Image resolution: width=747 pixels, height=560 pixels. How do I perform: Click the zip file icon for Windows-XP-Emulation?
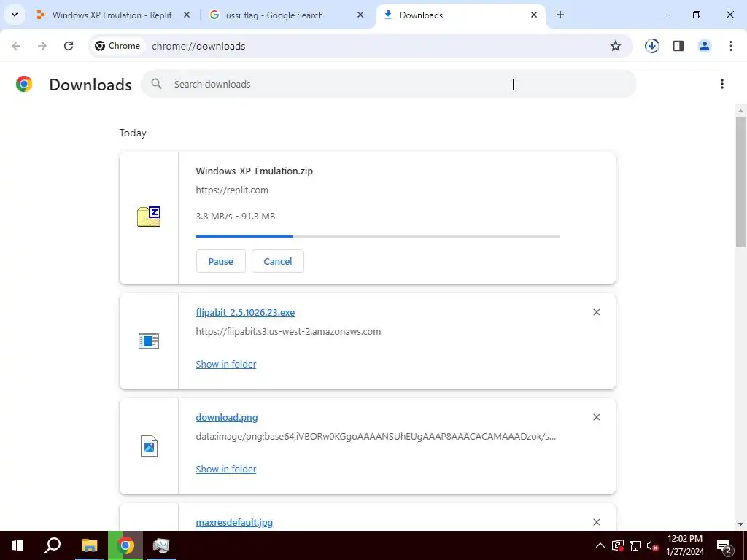click(149, 217)
